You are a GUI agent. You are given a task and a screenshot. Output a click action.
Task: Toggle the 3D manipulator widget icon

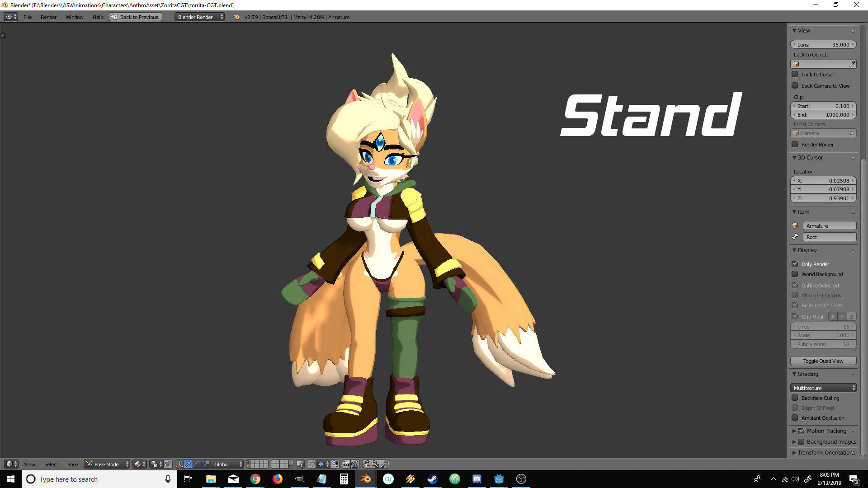pyautogui.click(x=179, y=464)
